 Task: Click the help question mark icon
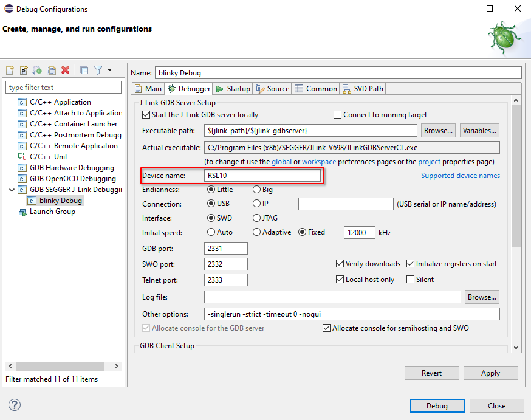13,404
